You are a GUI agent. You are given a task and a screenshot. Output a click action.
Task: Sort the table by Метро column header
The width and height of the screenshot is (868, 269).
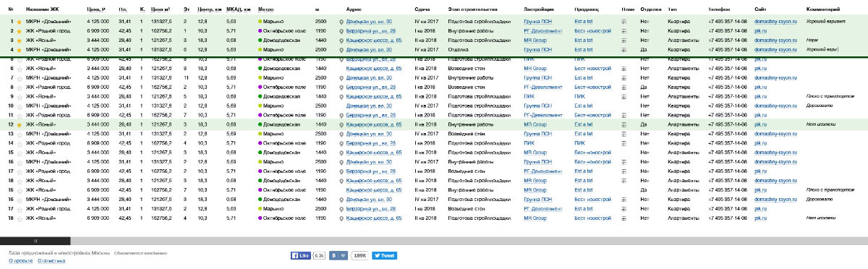(265, 9)
